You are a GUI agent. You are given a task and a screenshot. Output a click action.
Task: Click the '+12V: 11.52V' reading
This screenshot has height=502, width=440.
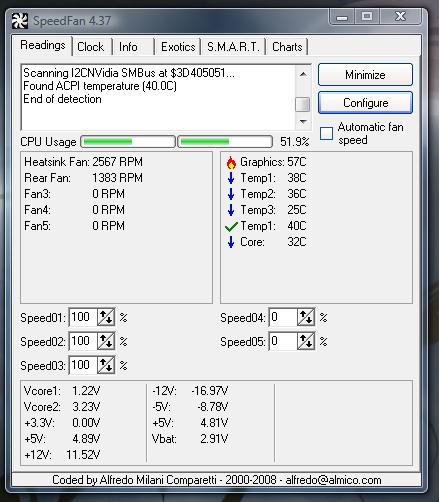[x=62, y=455]
